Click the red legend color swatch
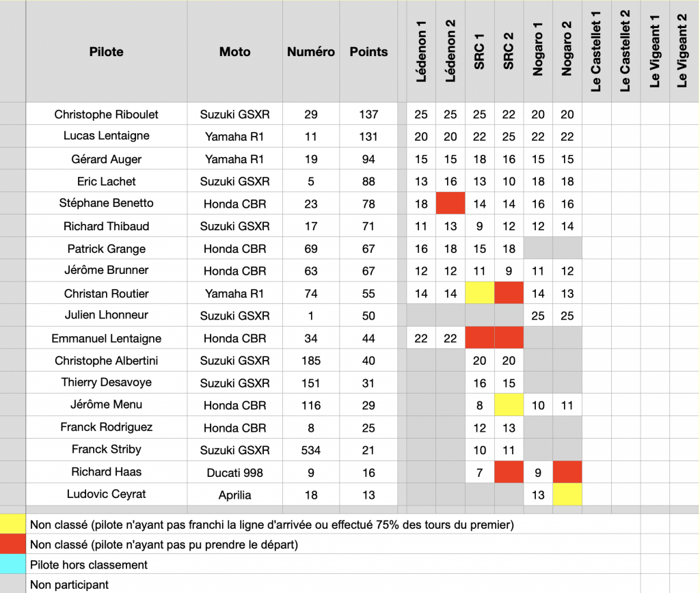Viewport: 700px width, 593px height. click(x=13, y=544)
